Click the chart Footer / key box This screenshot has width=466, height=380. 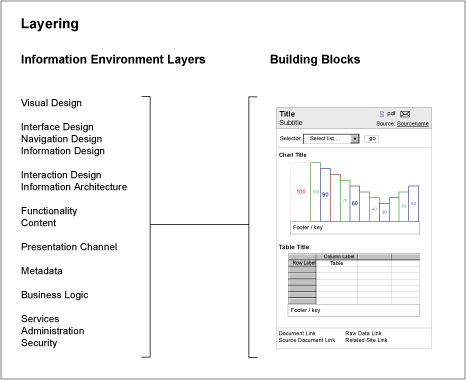(x=355, y=228)
